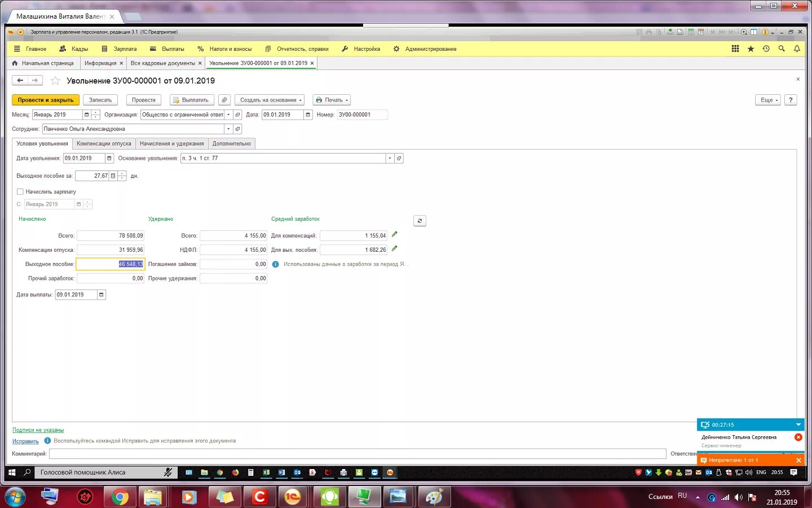The width and height of the screenshot is (812, 508).
Task: Open Chrome in outer taskbar
Action: coord(119,497)
